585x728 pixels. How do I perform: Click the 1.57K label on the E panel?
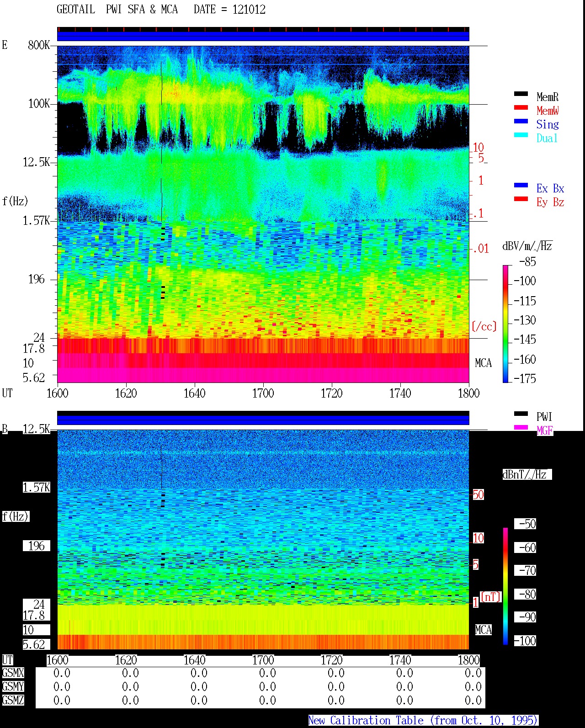tap(36, 221)
